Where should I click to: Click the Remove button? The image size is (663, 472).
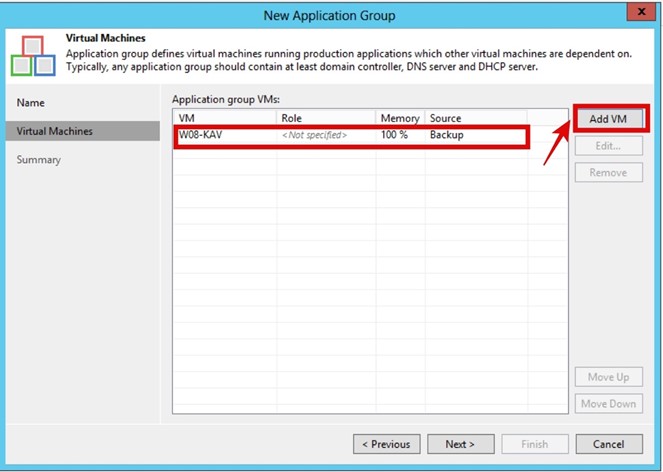point(608,173)
